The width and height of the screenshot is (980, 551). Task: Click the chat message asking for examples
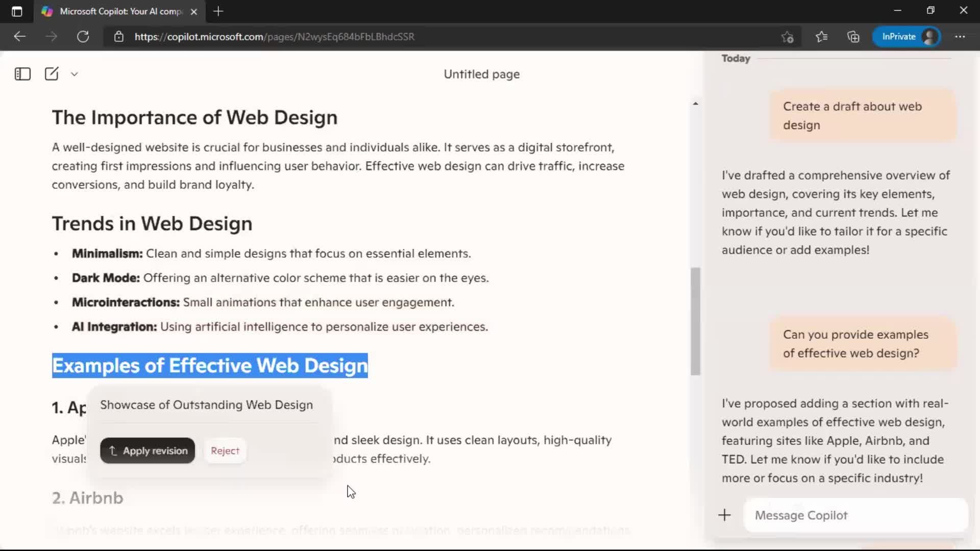pyautogui.click(x=863, y=344)
